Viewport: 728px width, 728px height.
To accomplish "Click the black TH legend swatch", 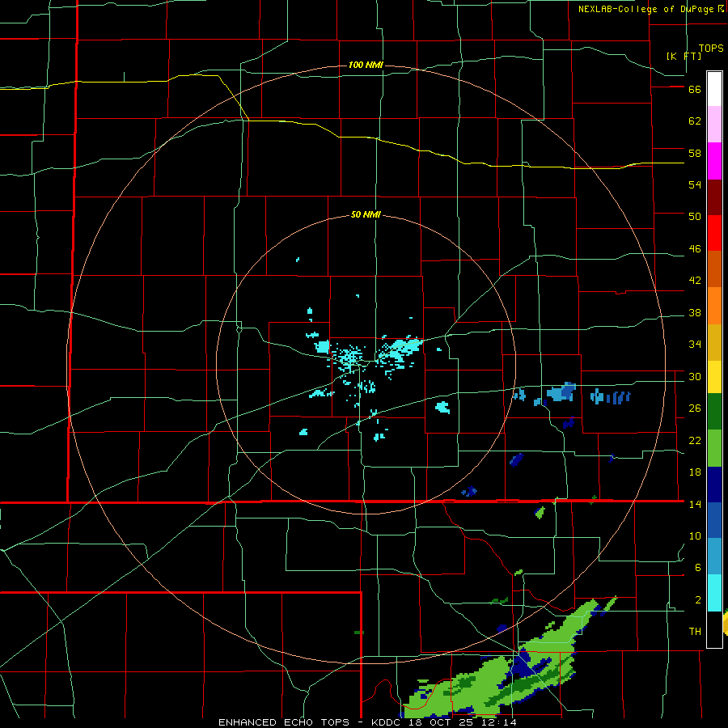I will click(714, 629).
